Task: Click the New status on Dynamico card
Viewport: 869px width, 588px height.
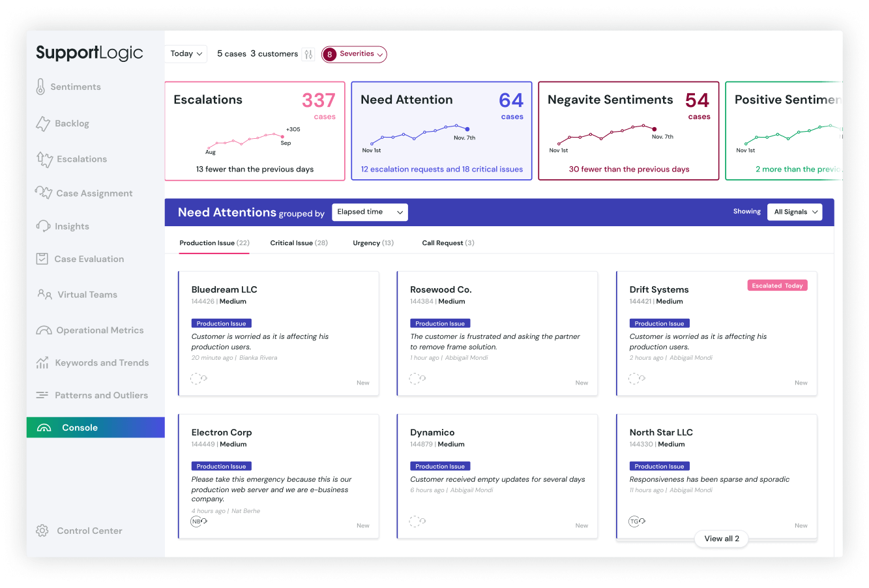Action: click(582, 525)
